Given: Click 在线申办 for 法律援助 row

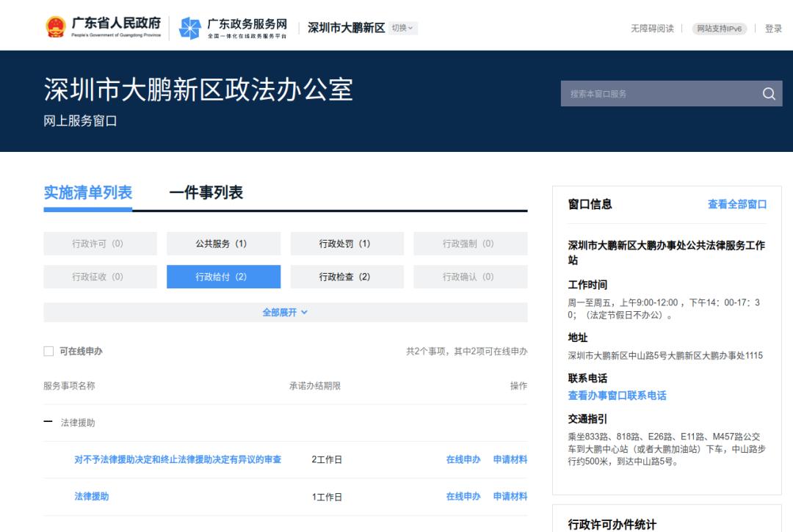Looking at the screenshot, I should pyautogui.click(x=463, y=497).
